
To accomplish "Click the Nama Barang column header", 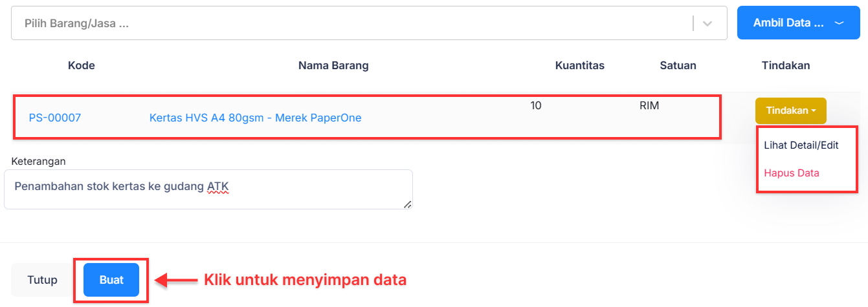I will pos(333,65).
